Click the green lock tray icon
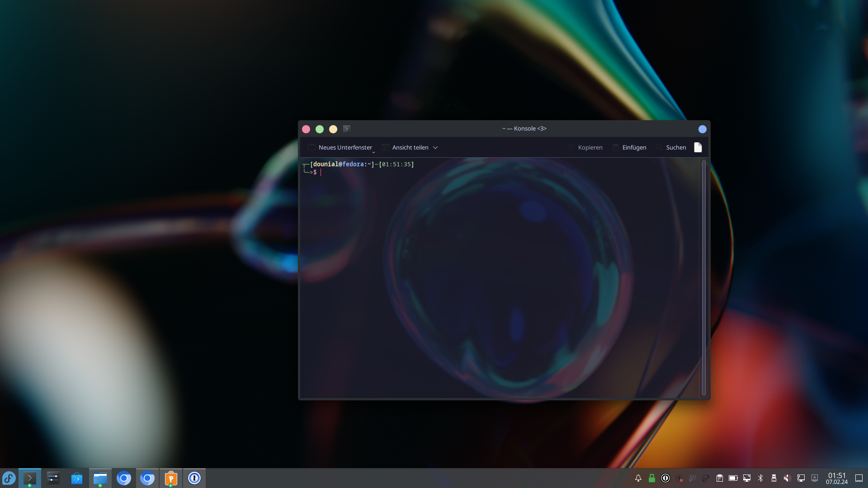The image size is (868, 488). coord(652,478)
